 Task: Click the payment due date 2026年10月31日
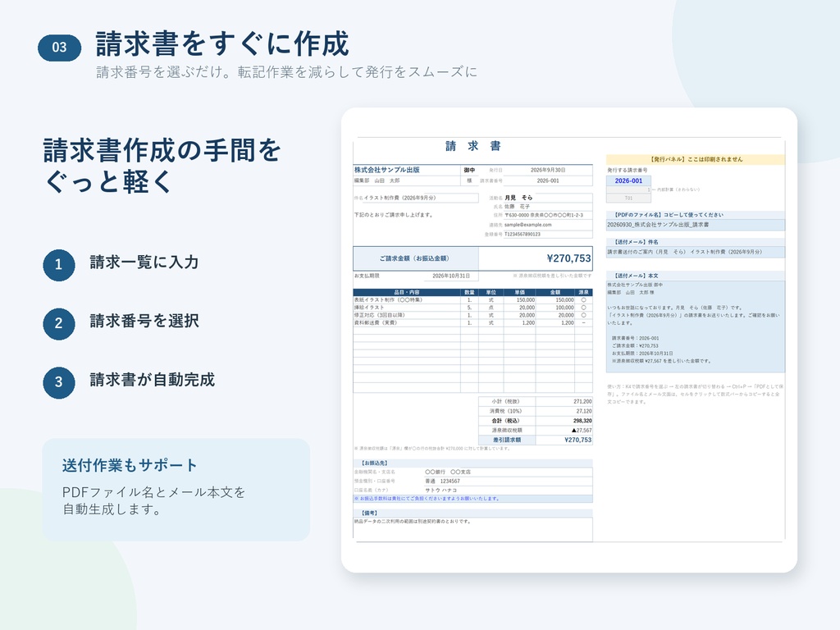click(451, 276)
